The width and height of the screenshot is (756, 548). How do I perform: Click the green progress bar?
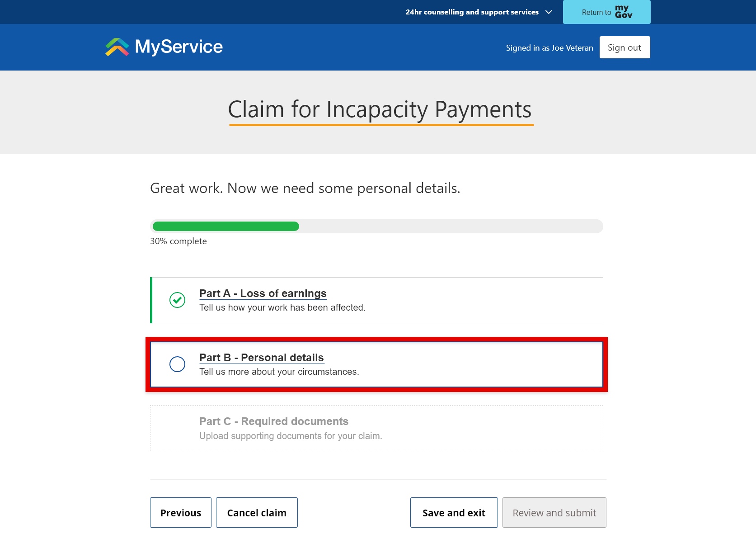click(x=226, y=227)
